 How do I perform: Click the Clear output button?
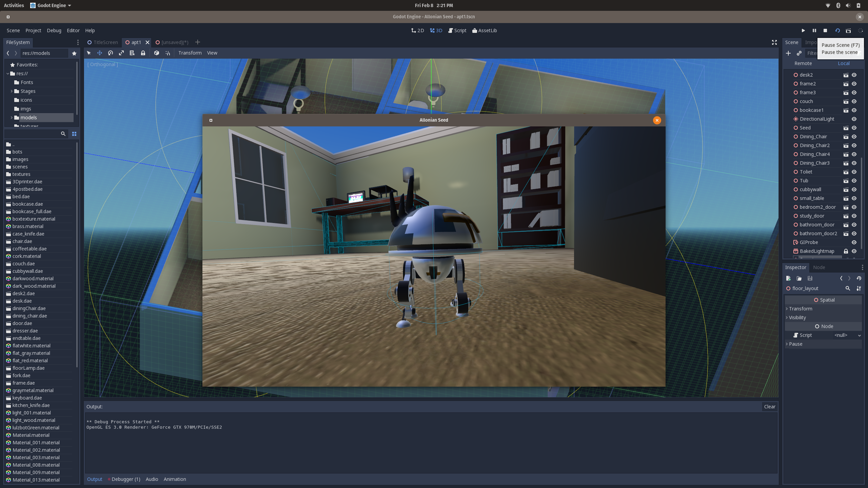pyautogui.click(x=769, y=407)
